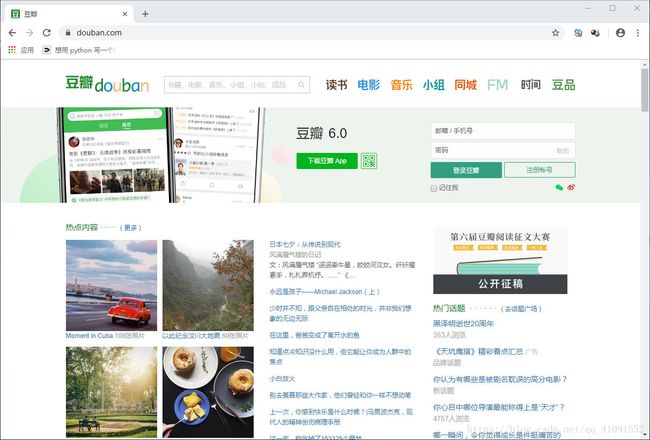Open the Chrome profile avatar icon

click(x=620, y=33)
